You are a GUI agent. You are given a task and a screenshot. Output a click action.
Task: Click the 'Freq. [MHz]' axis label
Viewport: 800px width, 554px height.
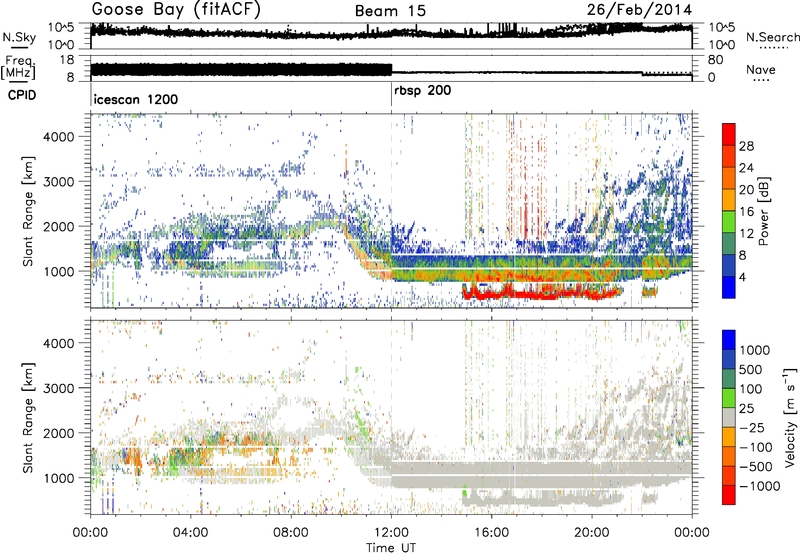click(x=18, y=67)
